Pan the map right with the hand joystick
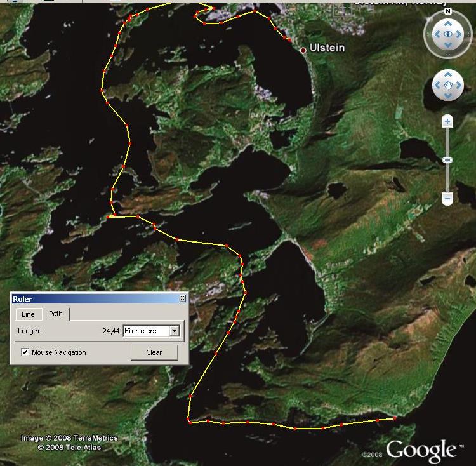The image size is (476, 466). 459,85
